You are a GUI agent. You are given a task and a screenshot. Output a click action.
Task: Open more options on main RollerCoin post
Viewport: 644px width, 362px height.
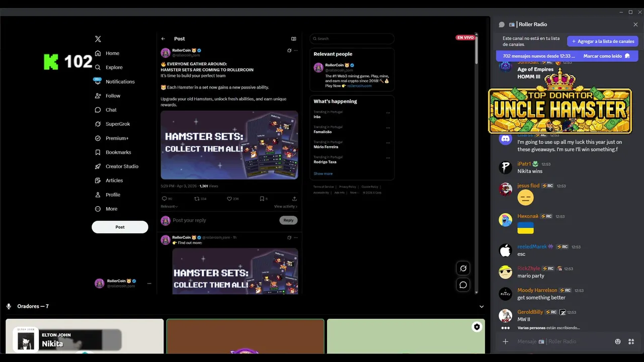[296, 50]
